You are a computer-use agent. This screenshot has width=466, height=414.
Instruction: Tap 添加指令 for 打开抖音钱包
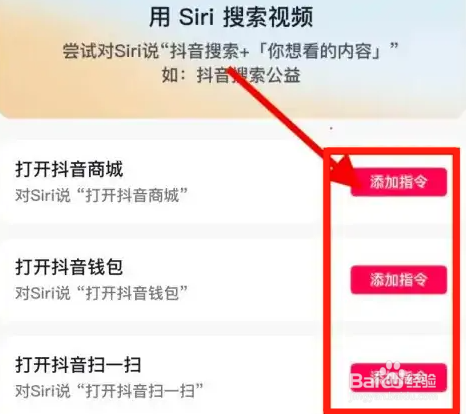click(x=399, y=280)
